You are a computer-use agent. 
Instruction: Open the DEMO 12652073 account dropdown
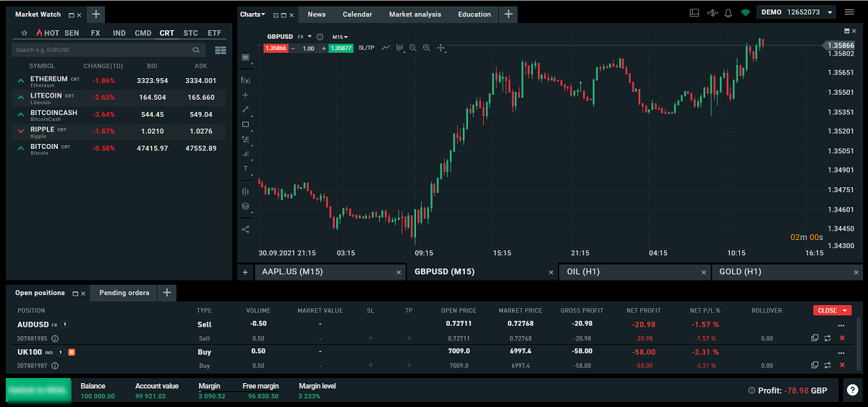coord(796,12)
